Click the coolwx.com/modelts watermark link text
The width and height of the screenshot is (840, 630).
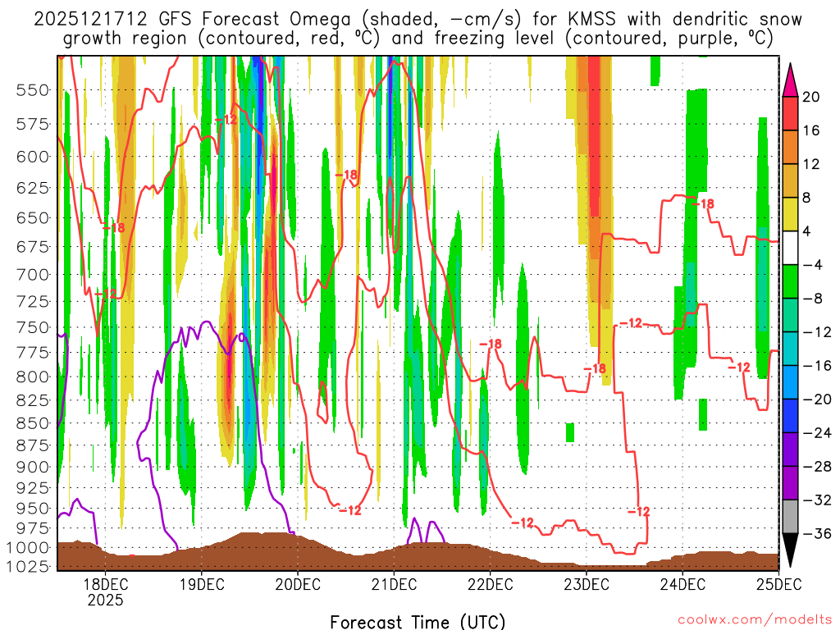coord(755,620)
